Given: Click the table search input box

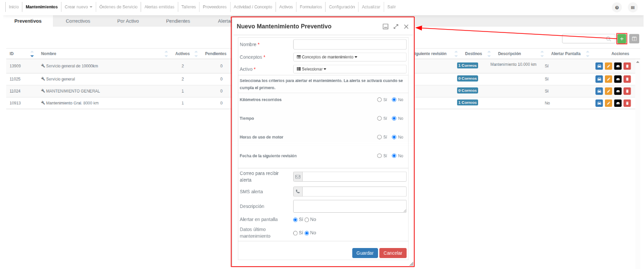Looking at the screenshot, I should pyautogui.click(x=588, y=39).
